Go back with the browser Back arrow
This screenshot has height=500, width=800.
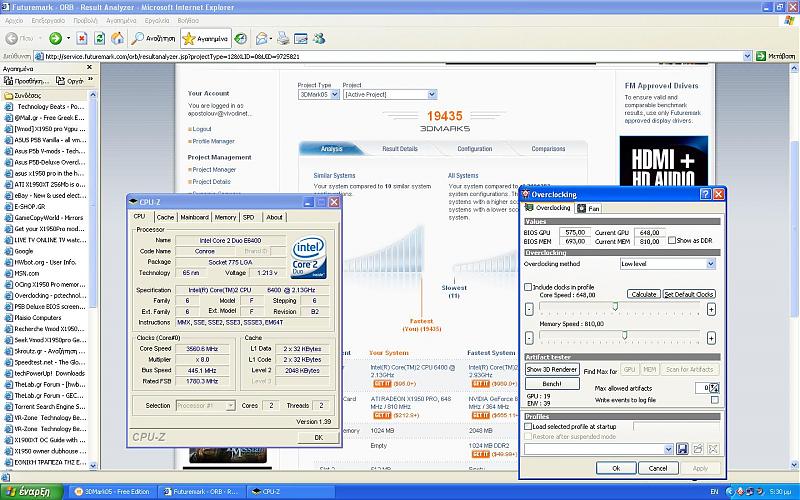coord(12,38)
